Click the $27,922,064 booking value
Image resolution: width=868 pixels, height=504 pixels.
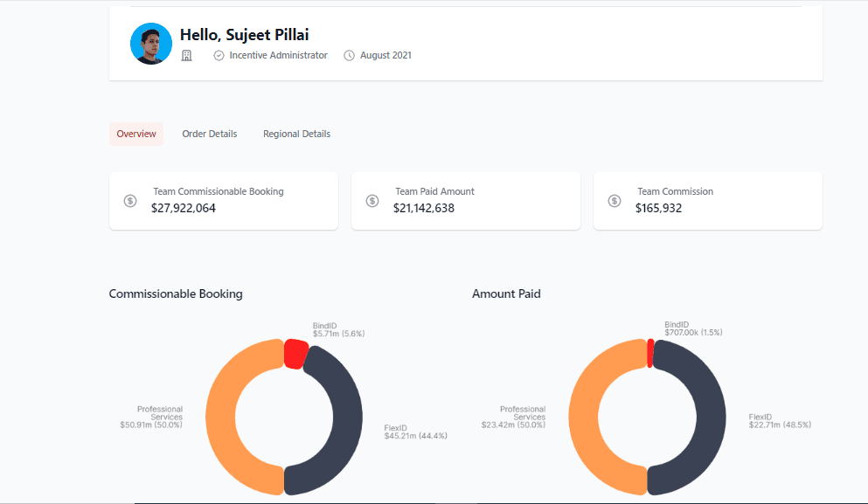(184, 209)
